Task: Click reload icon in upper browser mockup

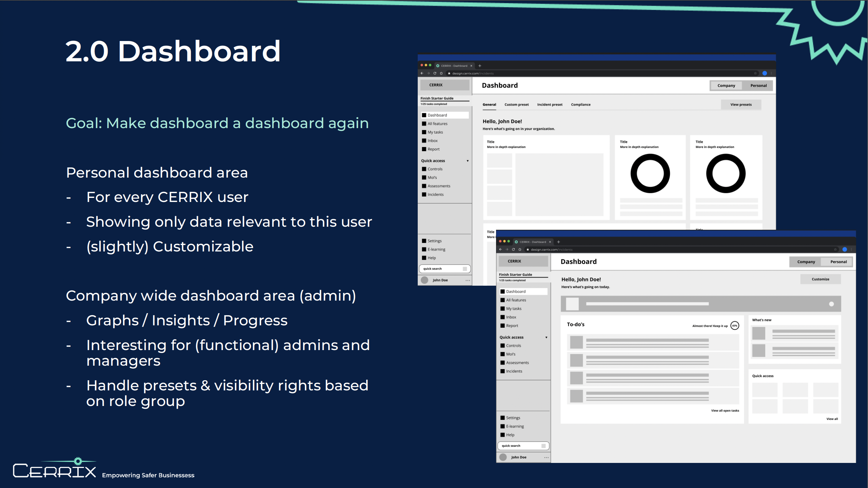Action: pyautogui.click(x=435, y=73)
